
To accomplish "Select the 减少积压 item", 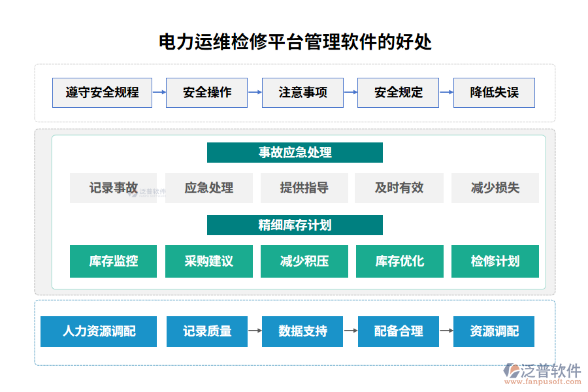I will pos(304,261).
